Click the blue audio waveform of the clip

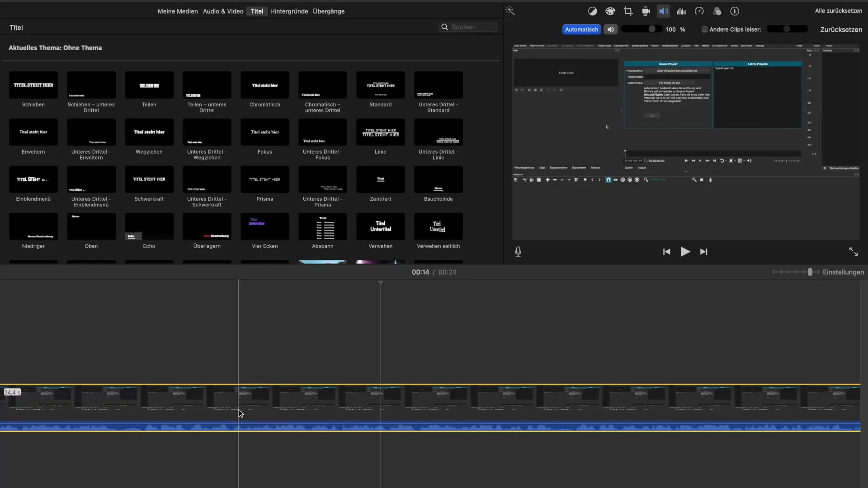[430, 426]
